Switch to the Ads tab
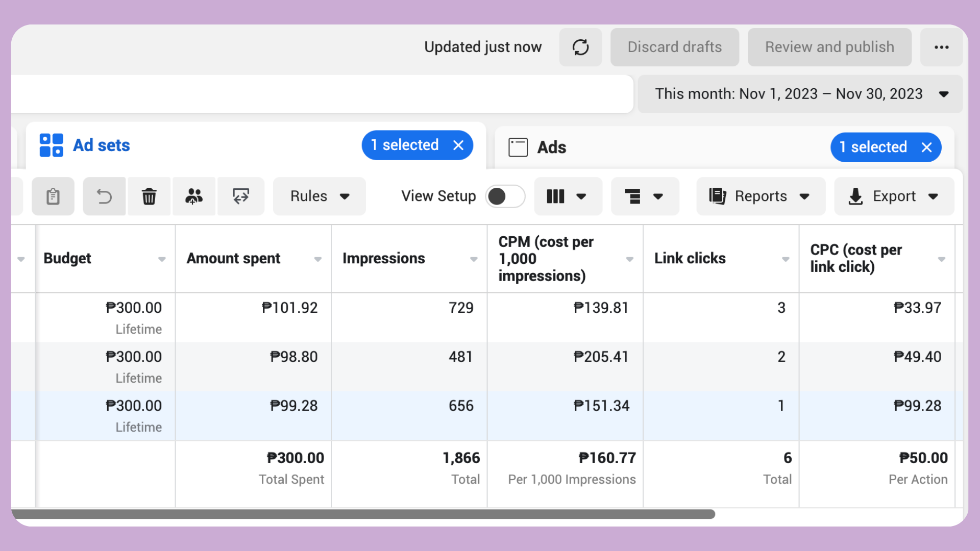 click(551, 147)
